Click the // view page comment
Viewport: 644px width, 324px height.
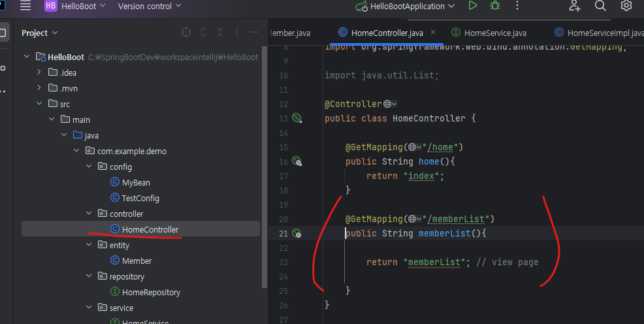[507, 262]
